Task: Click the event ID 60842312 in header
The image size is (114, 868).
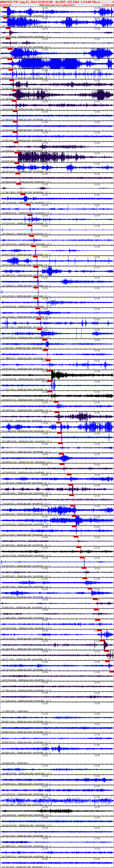Action: [6, 2]
